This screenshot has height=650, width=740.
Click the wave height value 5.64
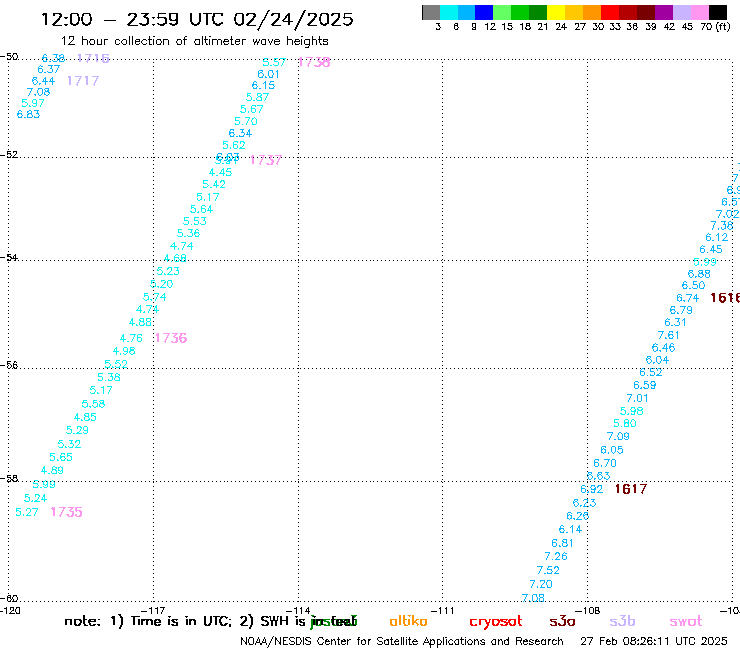[x=202, y=209]
